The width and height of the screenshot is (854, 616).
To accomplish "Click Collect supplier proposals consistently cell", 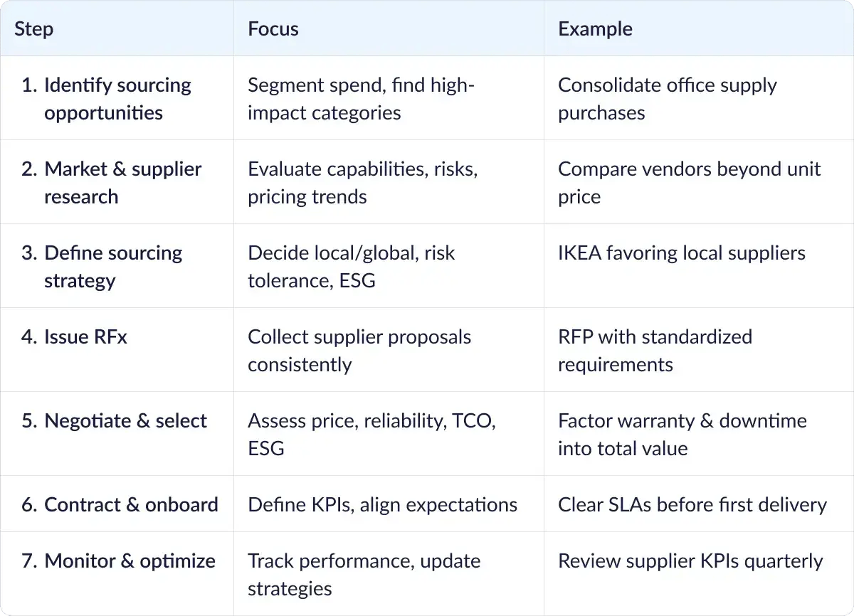I will pos(359,350).
